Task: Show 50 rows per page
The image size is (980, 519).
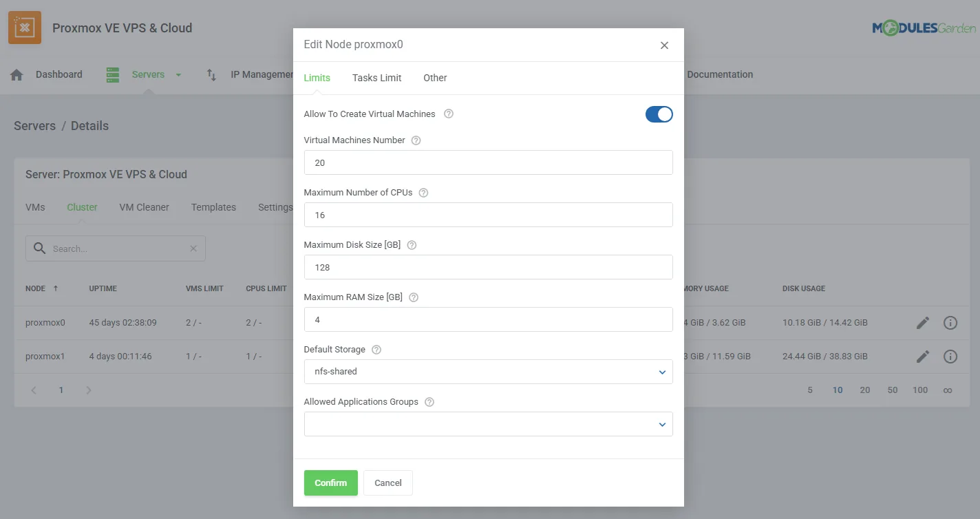Action: click(x=893, y=390)
